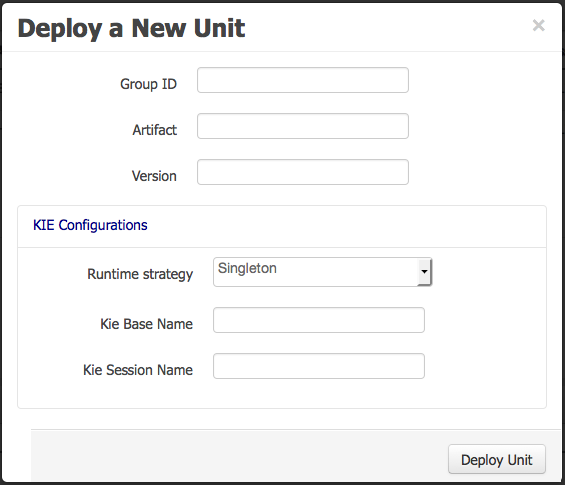Select the Version text field
The width and height of the screenshot is (565, 485).
pos(303,172)
